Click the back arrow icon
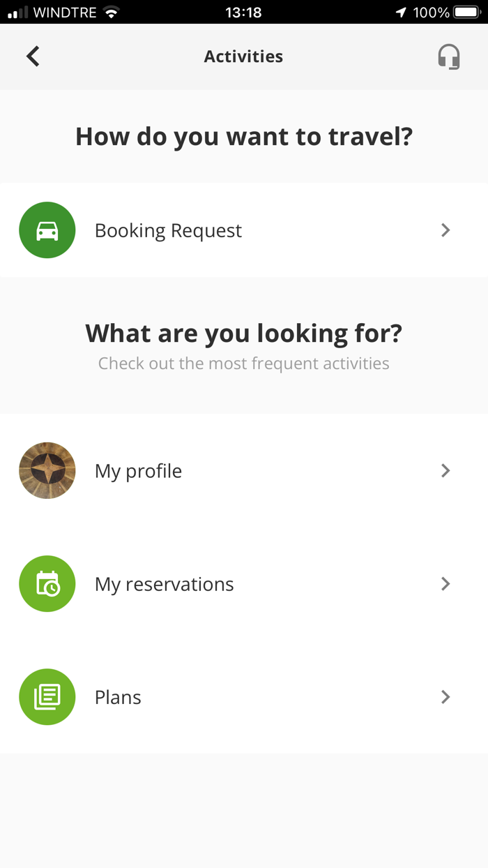The width and height of the screenshot is (488, 868). pos(32,57)
